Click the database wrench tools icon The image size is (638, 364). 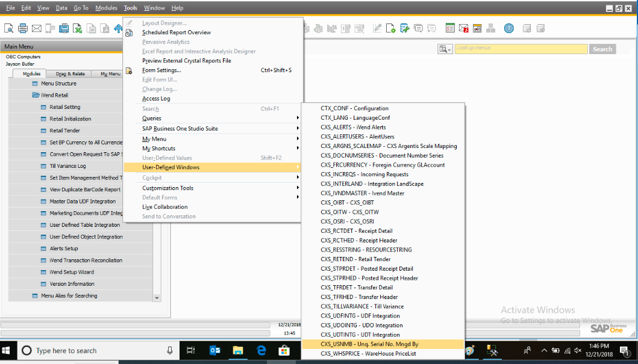click(405, 28)
